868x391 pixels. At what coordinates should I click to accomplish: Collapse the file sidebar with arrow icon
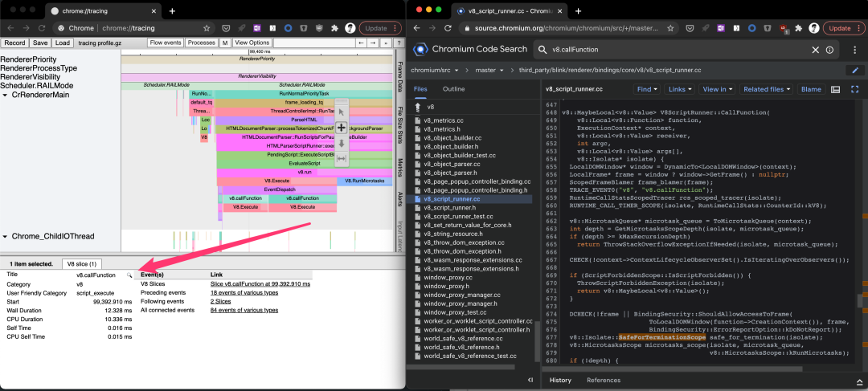(x=530, y=380)
